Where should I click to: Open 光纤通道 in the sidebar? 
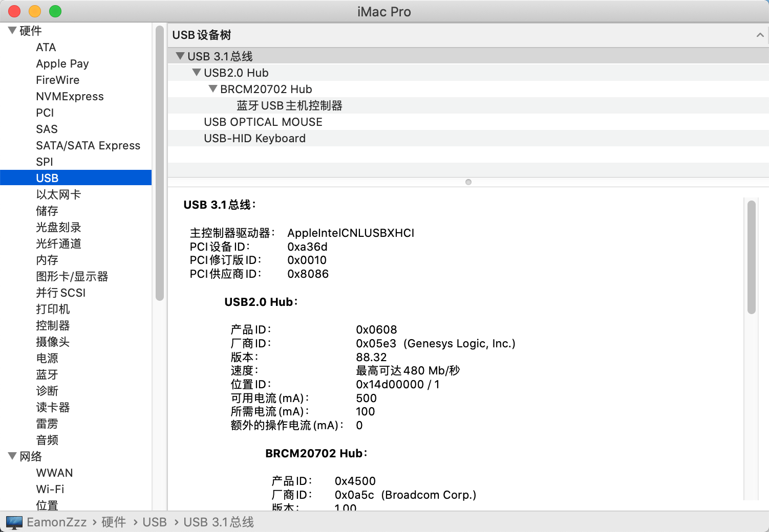pos(58,243)
